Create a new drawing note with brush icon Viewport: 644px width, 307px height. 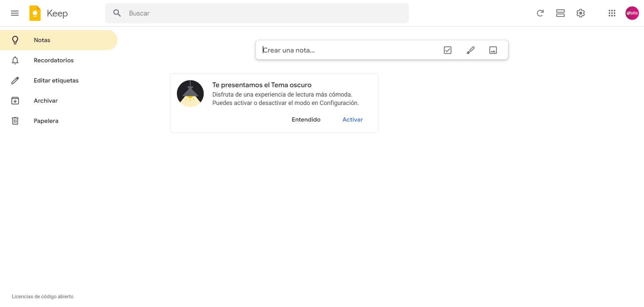pos(471,50)
